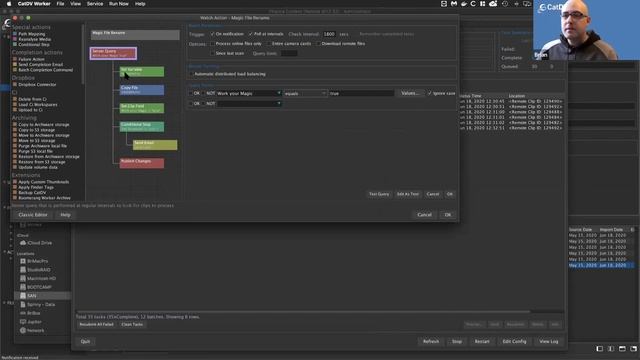Click the Query limit input field
640x360 pixels.
[x=289, y=53]
